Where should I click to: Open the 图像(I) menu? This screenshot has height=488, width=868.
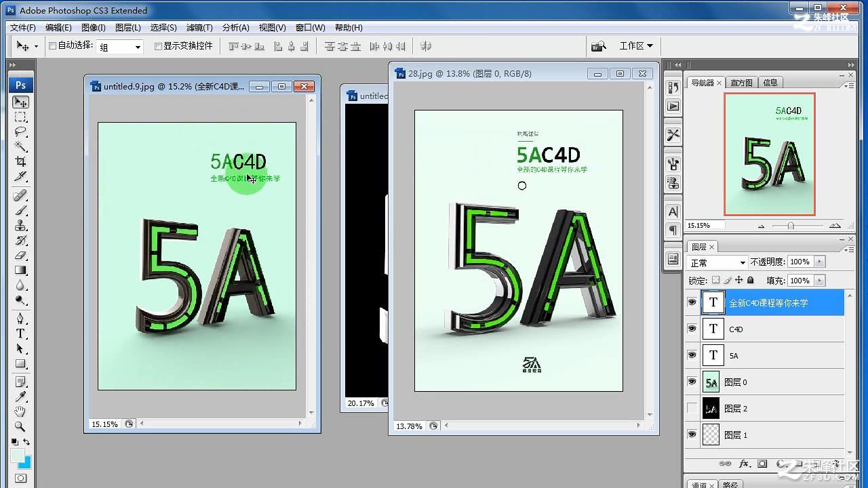[x=94, y=28]
